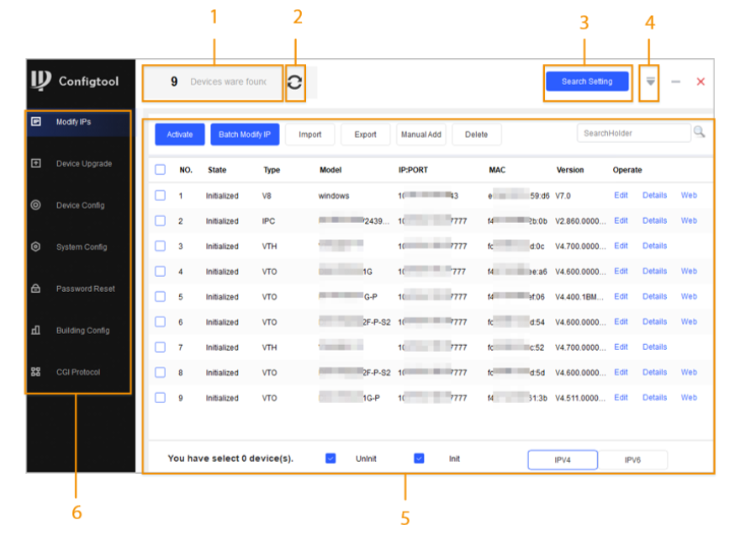Click Web for device row 4
756x536 pixels.
[689, 271]
